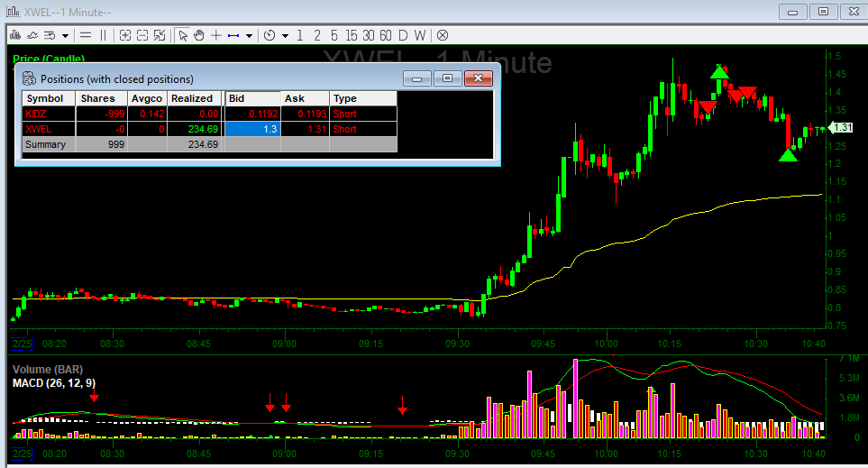Click the Symbol column header

(48, 98)
